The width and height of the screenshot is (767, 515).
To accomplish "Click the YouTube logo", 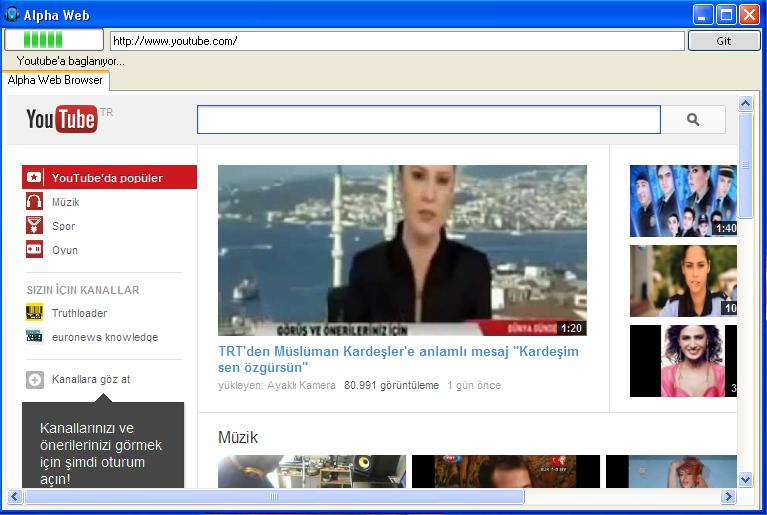I will pos(62,119).
